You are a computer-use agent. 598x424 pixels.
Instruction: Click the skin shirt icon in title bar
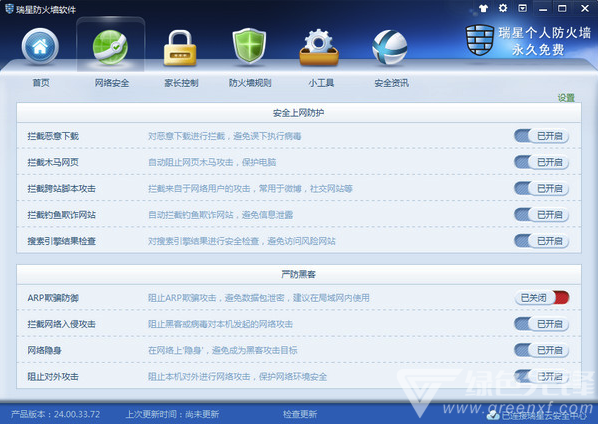tap(483, 8)
